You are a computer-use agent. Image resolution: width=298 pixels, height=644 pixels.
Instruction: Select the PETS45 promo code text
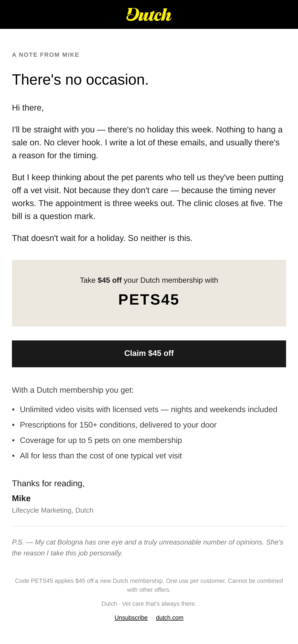coord(149,299)
